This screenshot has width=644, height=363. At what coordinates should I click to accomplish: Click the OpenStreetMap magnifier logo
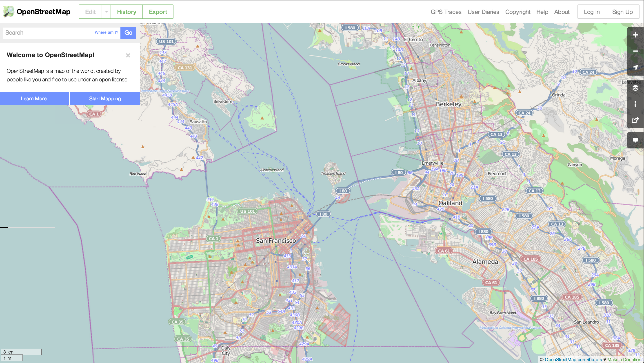click(x=9, y=11)
